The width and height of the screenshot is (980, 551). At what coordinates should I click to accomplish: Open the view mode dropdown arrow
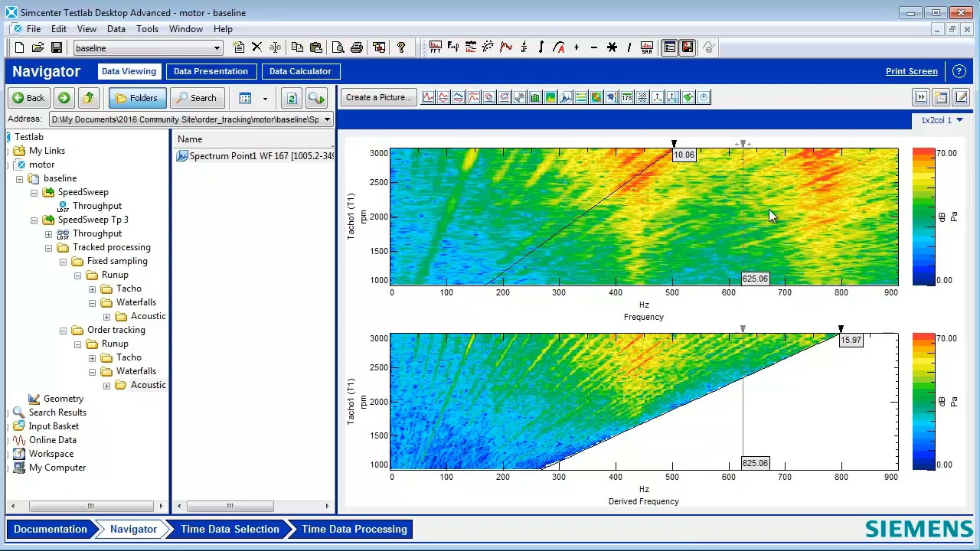coord(265,98)
